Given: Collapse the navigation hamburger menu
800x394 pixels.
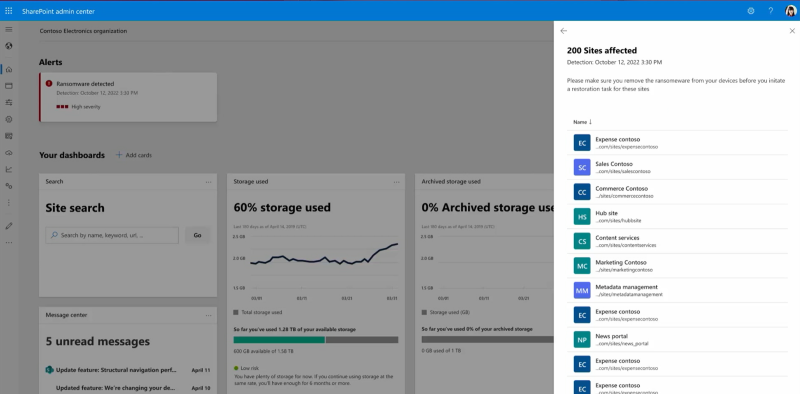Looking at the screenshot, I should 9,30.
